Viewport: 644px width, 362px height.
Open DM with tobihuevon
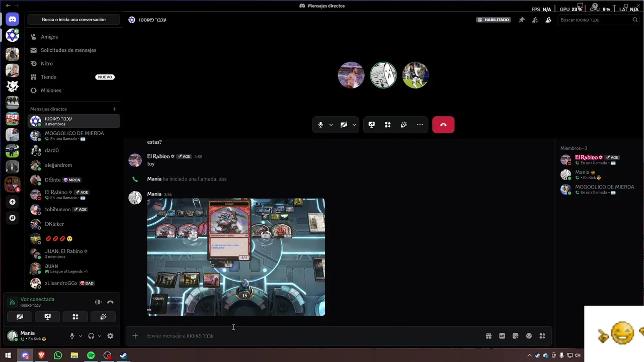pos(73,209)
